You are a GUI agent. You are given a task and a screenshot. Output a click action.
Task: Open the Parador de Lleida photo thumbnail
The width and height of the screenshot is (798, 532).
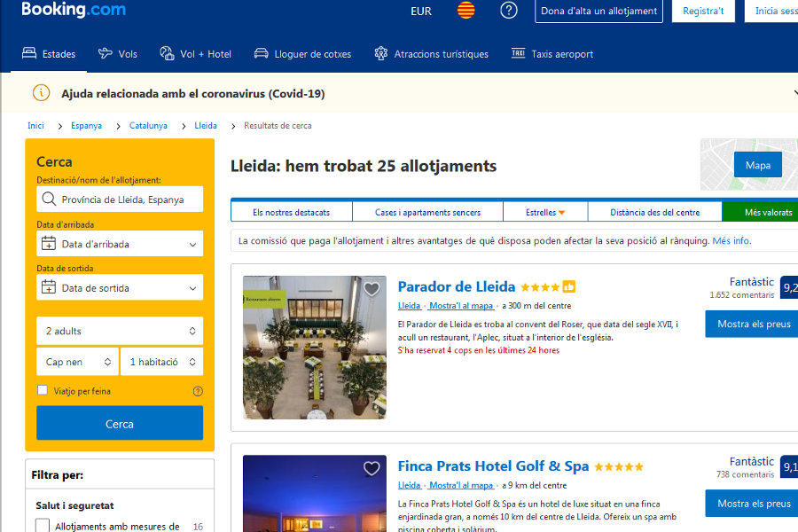[x=315, y=348]
